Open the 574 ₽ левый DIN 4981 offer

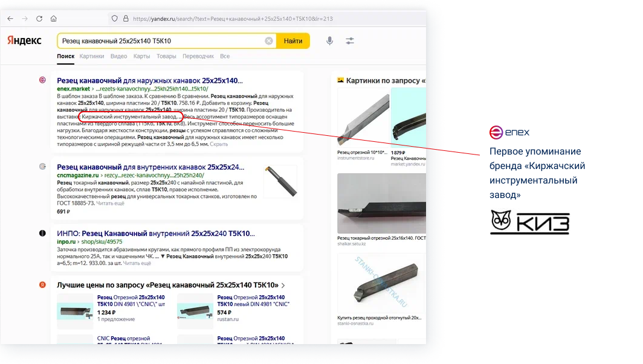coord(253,301)
